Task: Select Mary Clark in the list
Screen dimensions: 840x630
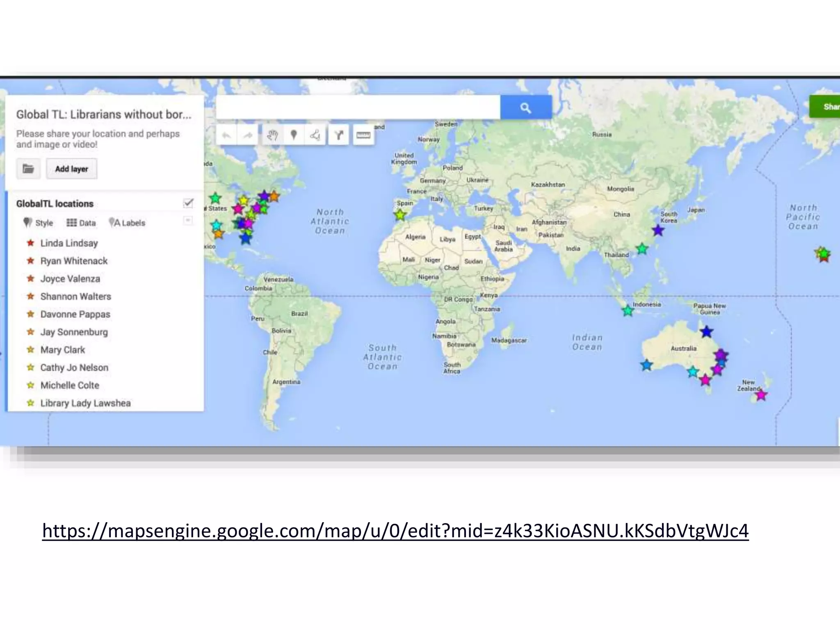Action: pyautogui.click(x=62, y=350)
